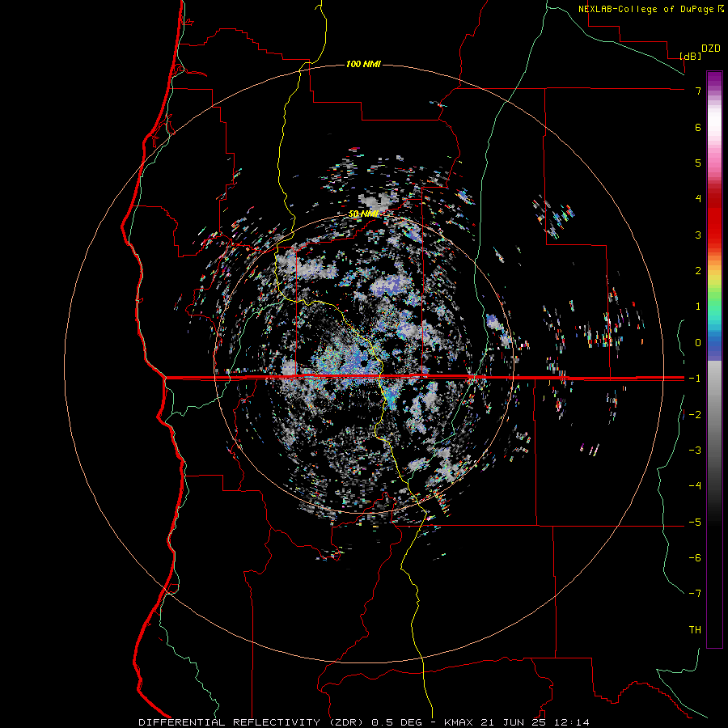Click the "NEXLAB-College of DuPage" credit text
Viewport: 728px width, 728px height.
click(x=647, y=9)
